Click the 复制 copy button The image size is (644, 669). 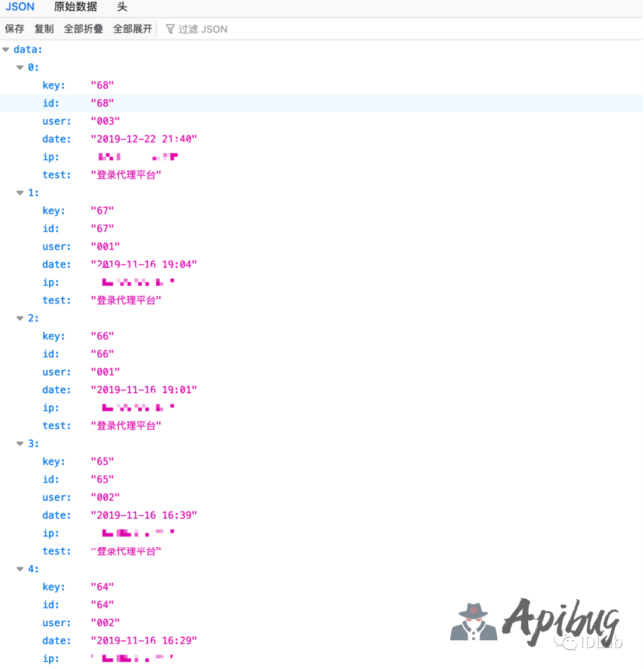tap(44, 29)
